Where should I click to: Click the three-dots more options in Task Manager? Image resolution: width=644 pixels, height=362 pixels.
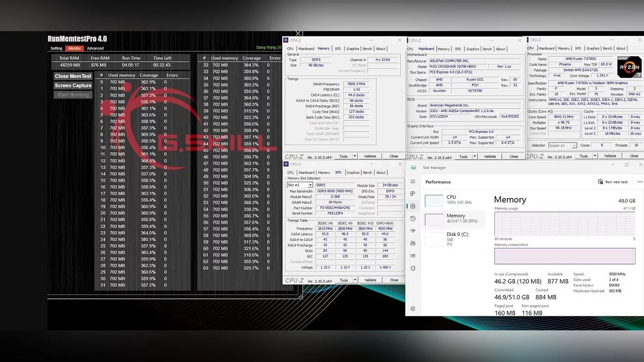click(639, 182)
